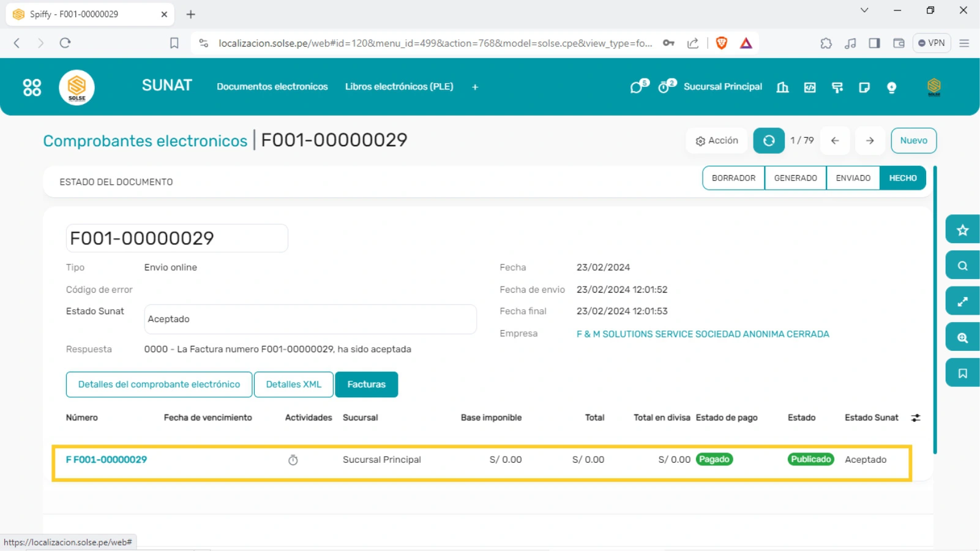Viewport: 980px width, 551px height.
Task: Expand the plus menu in navigation bar
Action: pyautogui.click(x=475, y=87)
